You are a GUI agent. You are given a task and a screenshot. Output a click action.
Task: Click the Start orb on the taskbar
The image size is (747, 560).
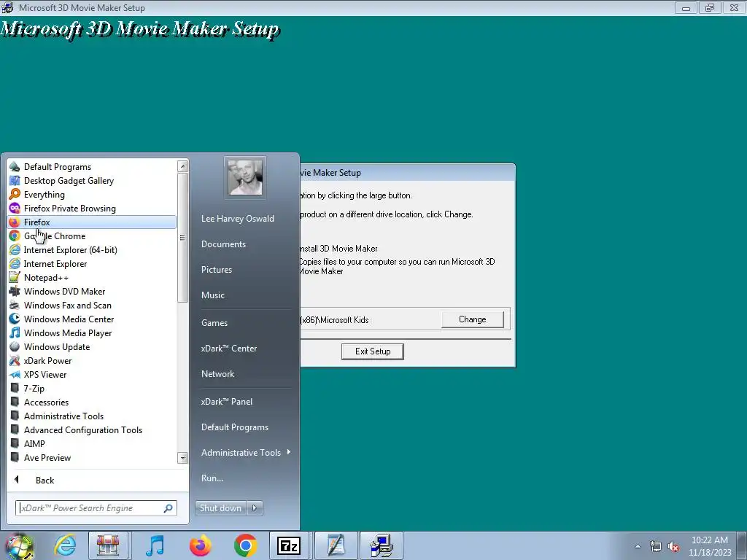[x=19, y=546]
